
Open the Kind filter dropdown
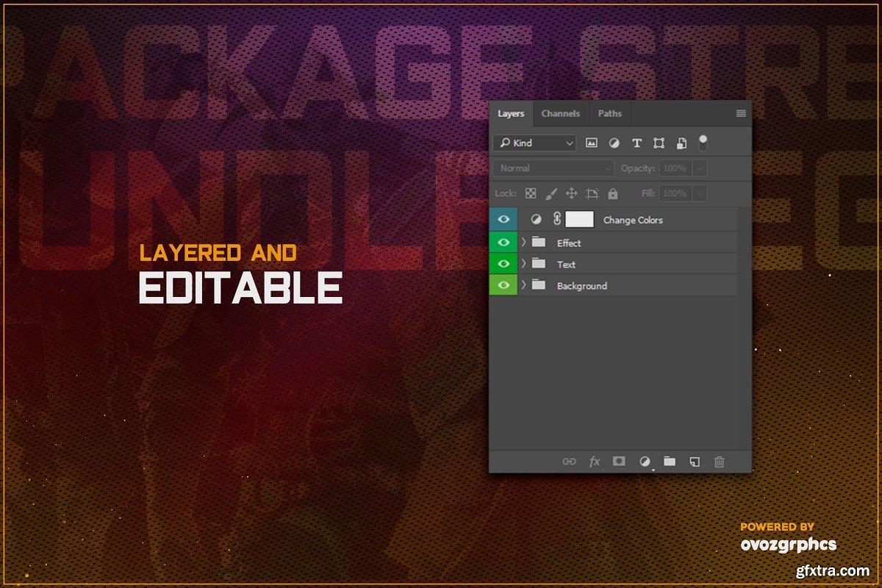534,143
